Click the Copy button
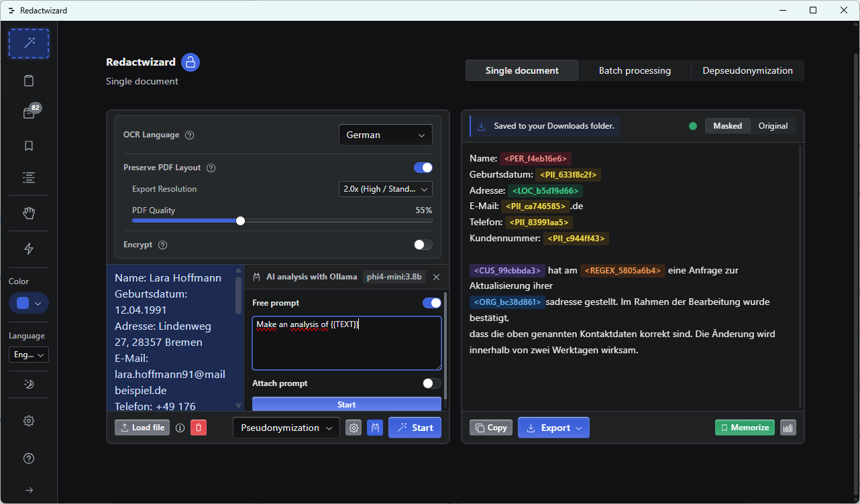This screenshot has height=504, width=860. (491, 428)
